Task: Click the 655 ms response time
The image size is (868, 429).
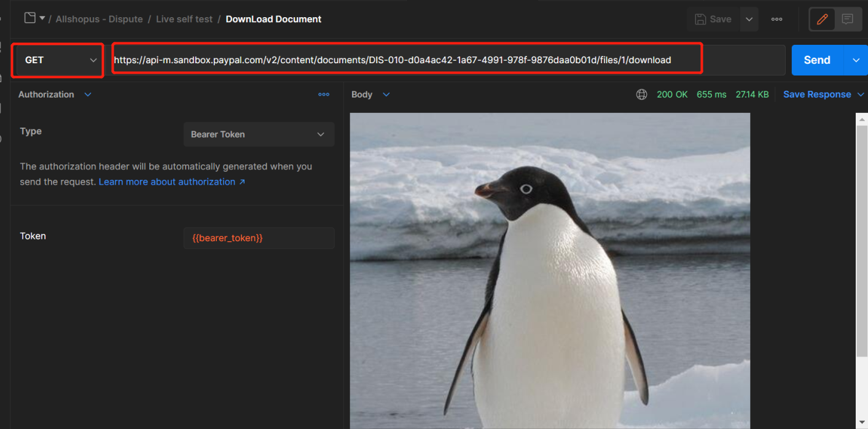Action: tap(711, 95)
